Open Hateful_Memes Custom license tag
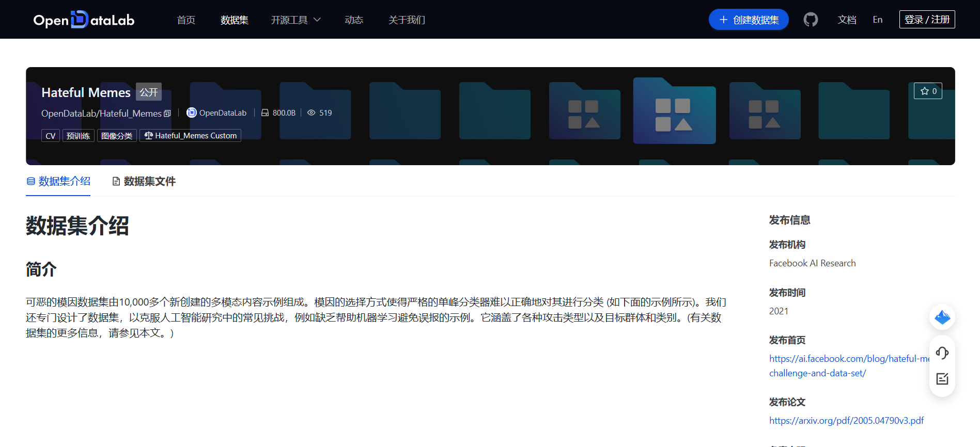 click(x=190, y=136)
